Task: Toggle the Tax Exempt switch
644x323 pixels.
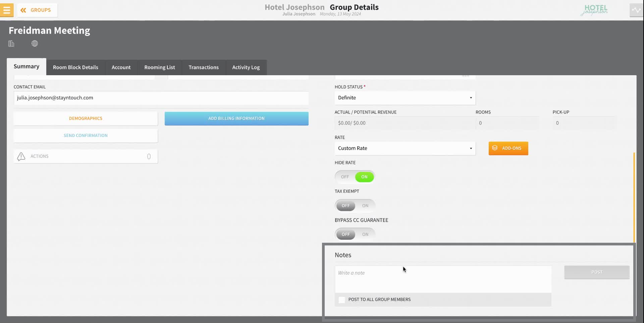Action: (x=355, y=206)
